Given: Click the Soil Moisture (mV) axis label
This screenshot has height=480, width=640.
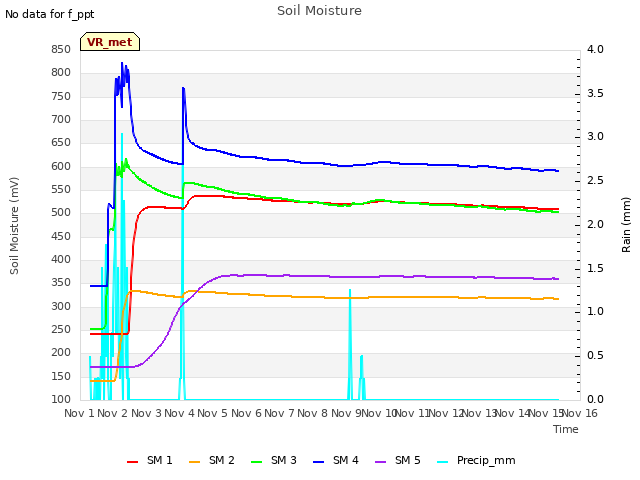Looking at the screenshot, I should (14, 226).
